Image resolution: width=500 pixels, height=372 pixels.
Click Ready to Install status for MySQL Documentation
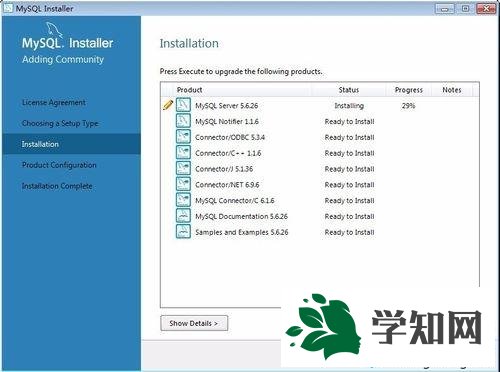[349, 216]
